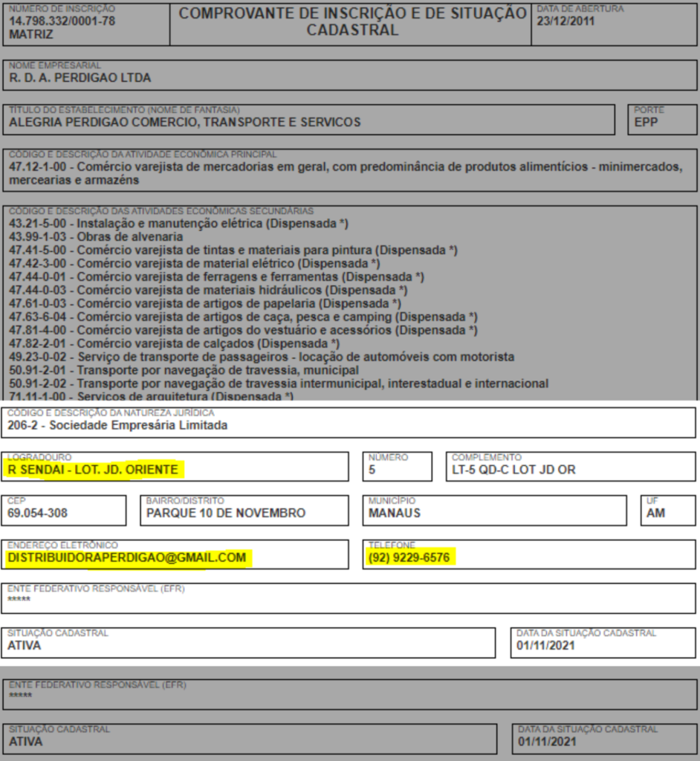Screen dimensions: 700x761
Task: Select the company name R. D. A. PERDIGAO LTDA
Action: (x=80, y=77)
